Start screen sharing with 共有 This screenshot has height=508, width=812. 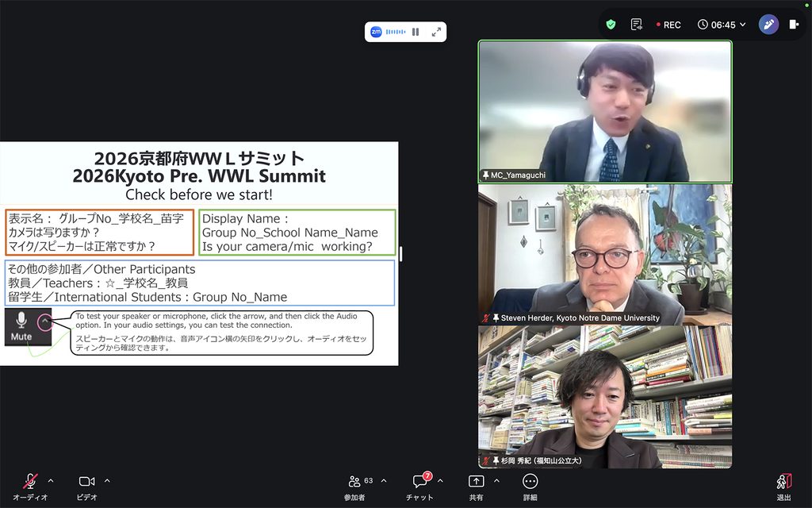476,487
